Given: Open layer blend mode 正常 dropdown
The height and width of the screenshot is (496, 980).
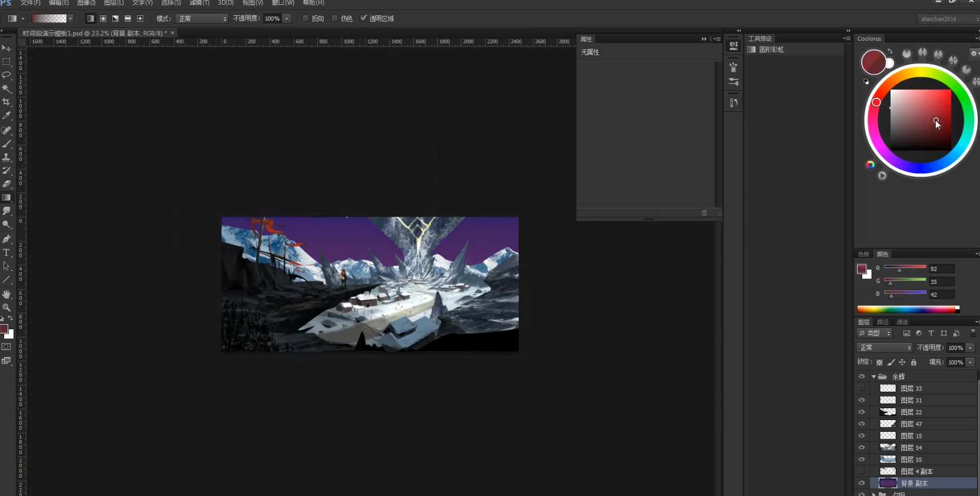Looking at the screenshot, I should [x=884, y=348].
